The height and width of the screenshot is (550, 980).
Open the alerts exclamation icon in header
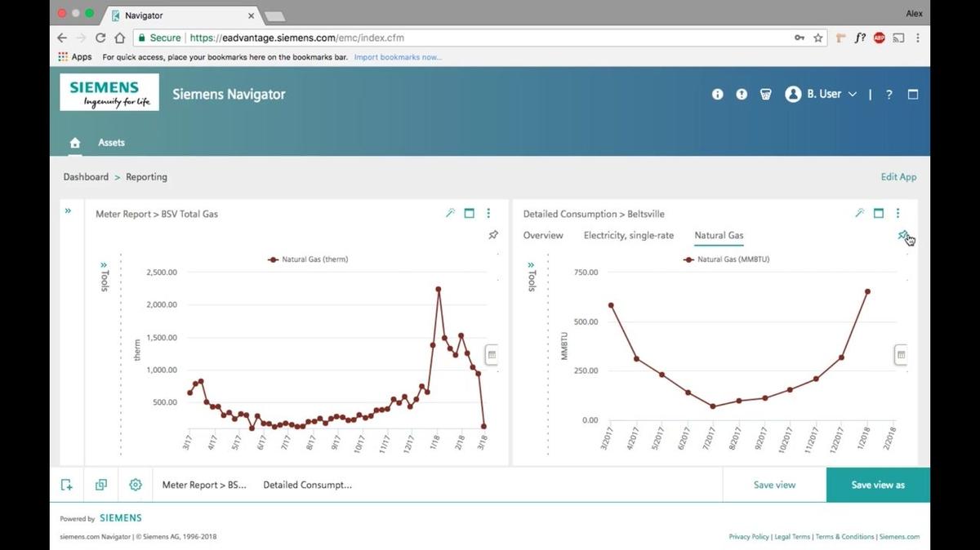pyautogui.click(x=742, y=94)
